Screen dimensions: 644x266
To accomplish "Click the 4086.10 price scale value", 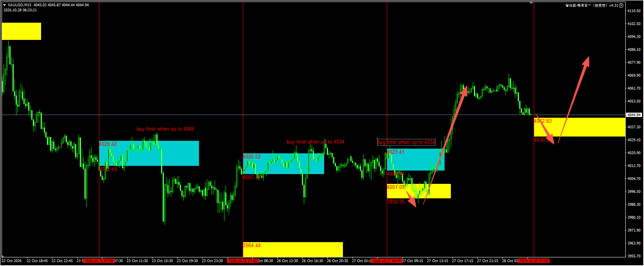I will click(x=634, y=50).
